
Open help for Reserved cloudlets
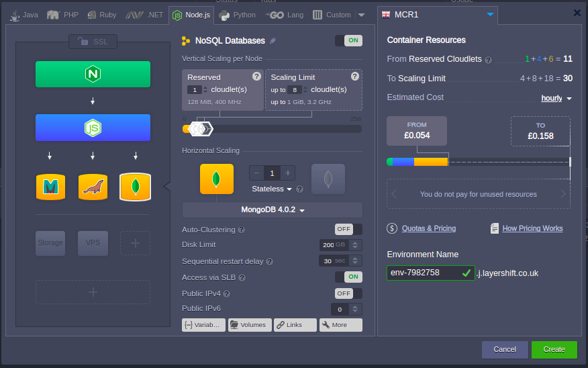coord(256,77)
